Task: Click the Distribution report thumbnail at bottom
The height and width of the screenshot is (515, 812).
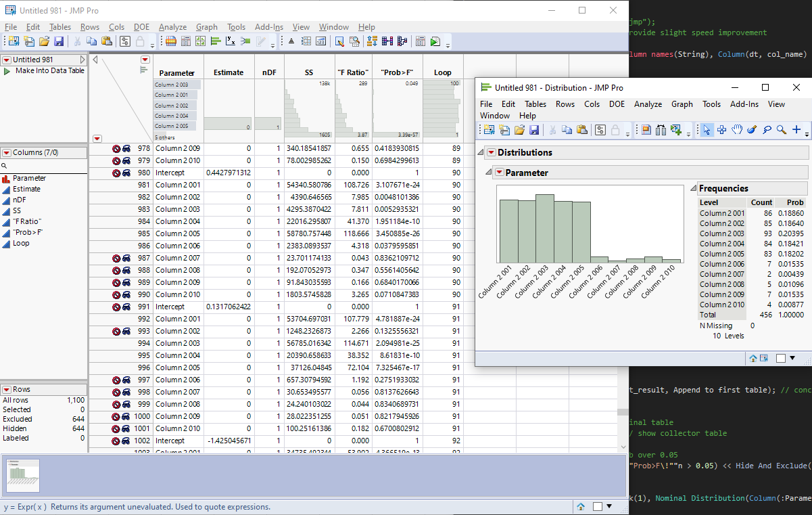Action: pos(23,476)
